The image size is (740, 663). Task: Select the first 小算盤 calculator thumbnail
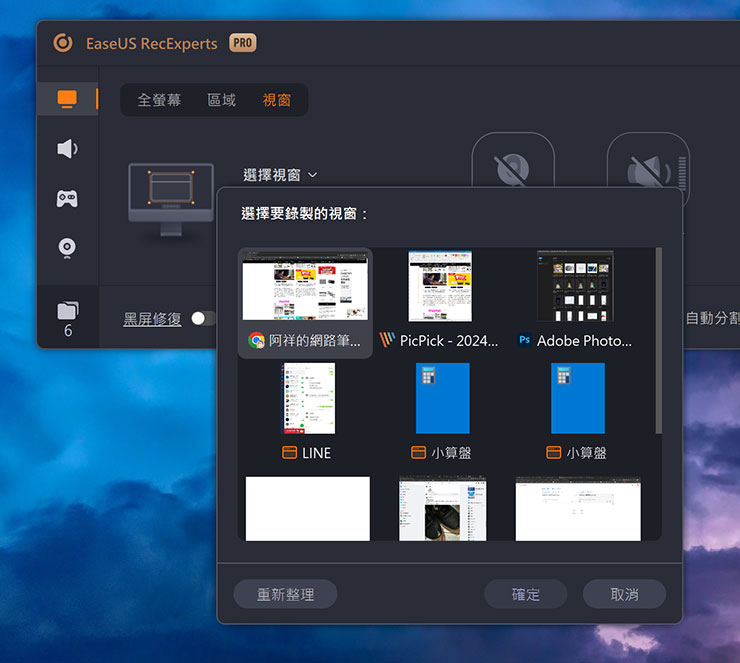443,398
